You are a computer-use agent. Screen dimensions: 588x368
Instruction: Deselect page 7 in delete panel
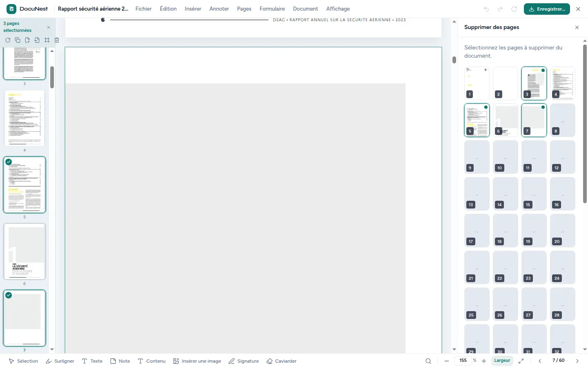tap(534, 120)
